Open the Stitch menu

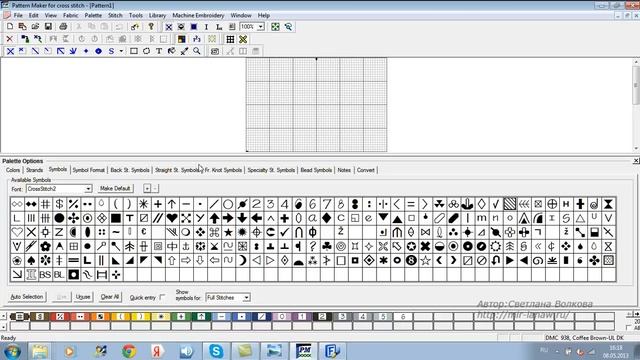(x=115, y=15)
